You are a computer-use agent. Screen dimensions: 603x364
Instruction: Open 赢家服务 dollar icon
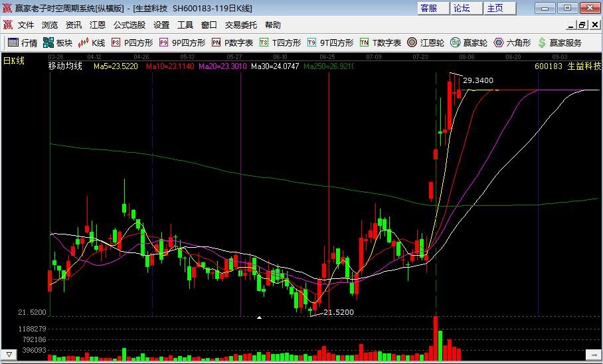[x=560, y=43]
